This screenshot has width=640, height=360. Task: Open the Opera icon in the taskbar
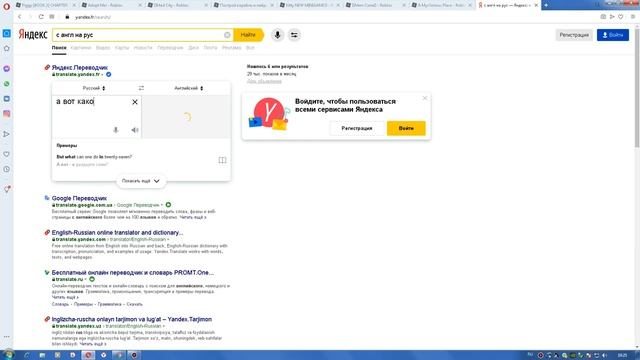pyautogui.click(x=88, y=355)
